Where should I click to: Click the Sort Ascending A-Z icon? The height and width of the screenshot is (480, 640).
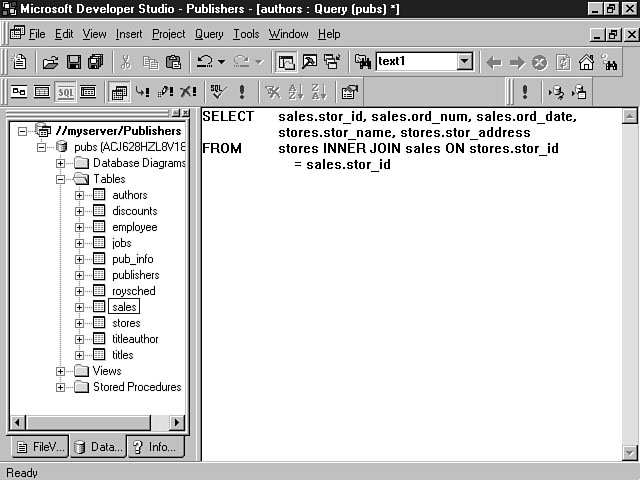click(297, 92)
